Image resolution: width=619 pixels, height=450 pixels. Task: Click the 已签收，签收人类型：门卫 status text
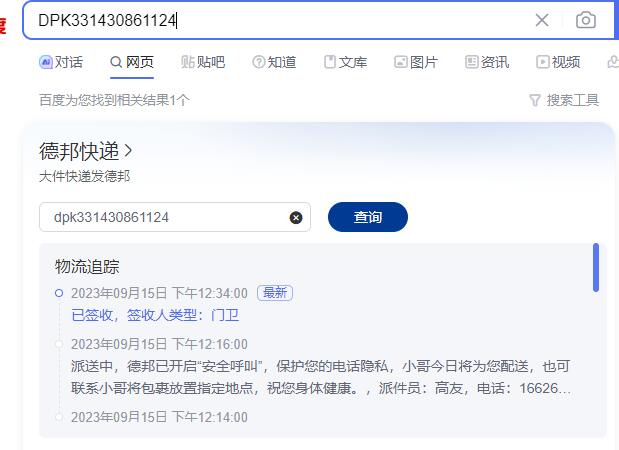156,315
